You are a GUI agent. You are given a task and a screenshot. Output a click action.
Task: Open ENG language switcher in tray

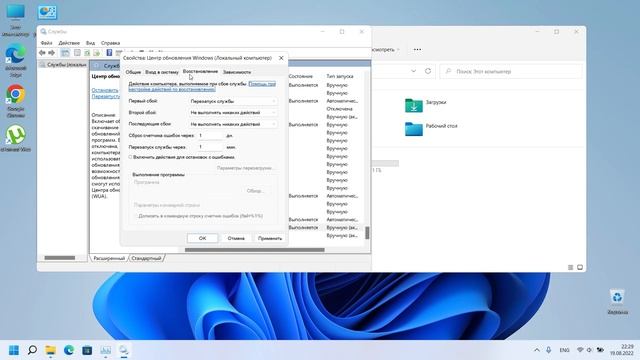pyautogui.click(x=564, y=350)
